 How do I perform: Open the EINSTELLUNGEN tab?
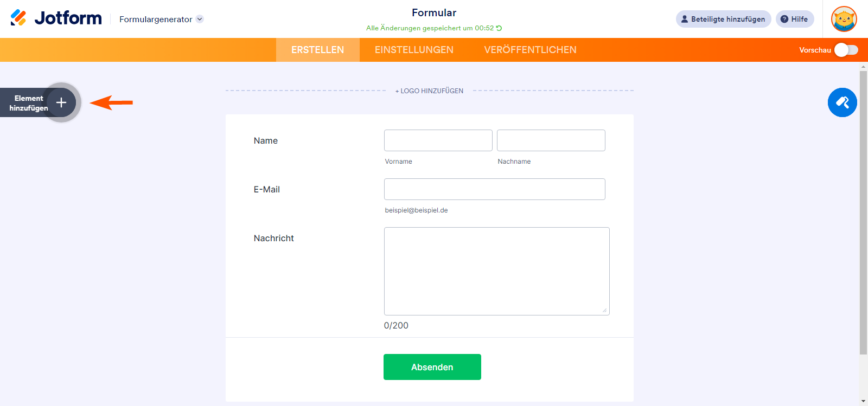click(414, 50)
